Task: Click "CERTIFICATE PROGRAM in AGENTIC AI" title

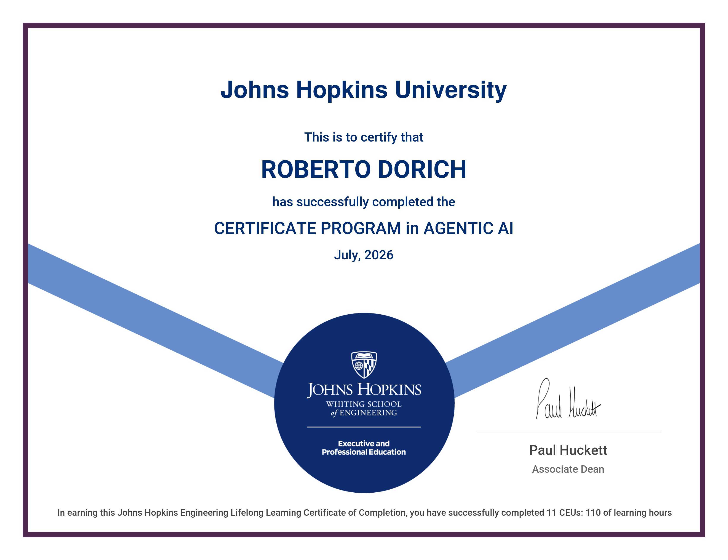Action: 364,229
